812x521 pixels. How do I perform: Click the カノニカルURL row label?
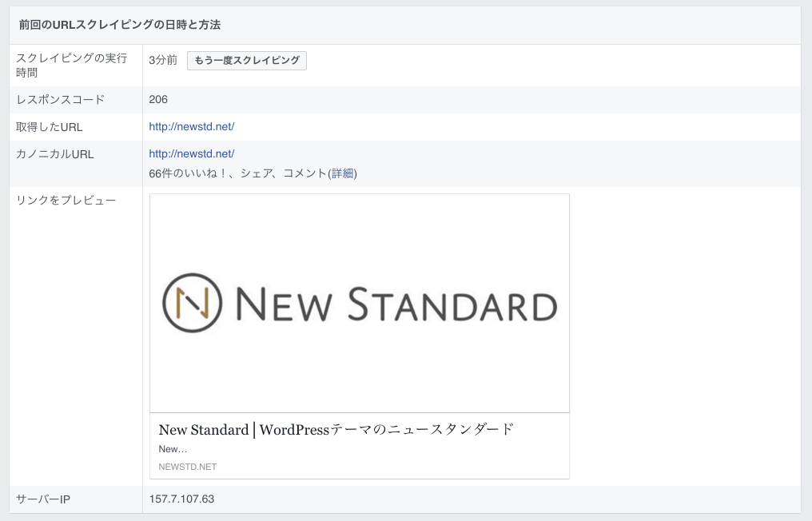click(x=55, y=154)
